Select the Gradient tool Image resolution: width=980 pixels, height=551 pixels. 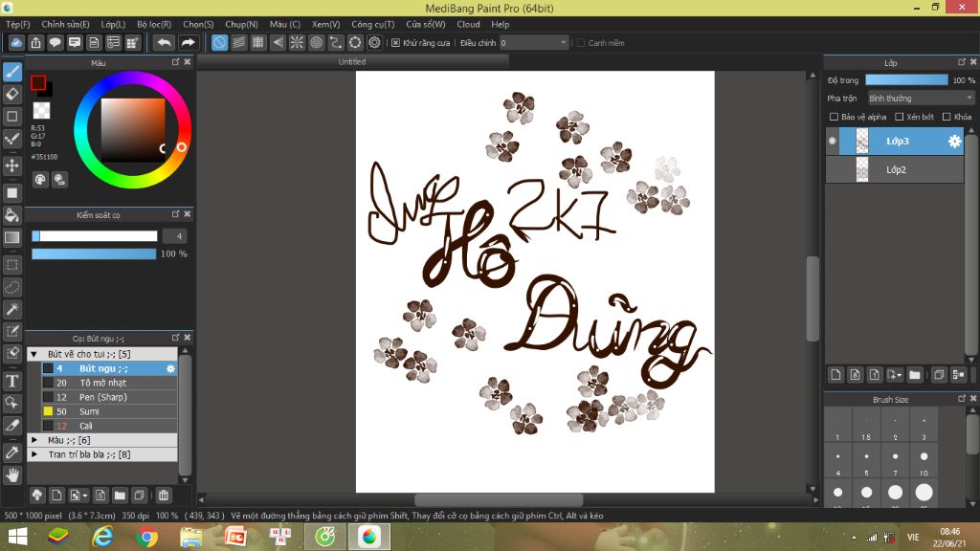tap(11, 237)
